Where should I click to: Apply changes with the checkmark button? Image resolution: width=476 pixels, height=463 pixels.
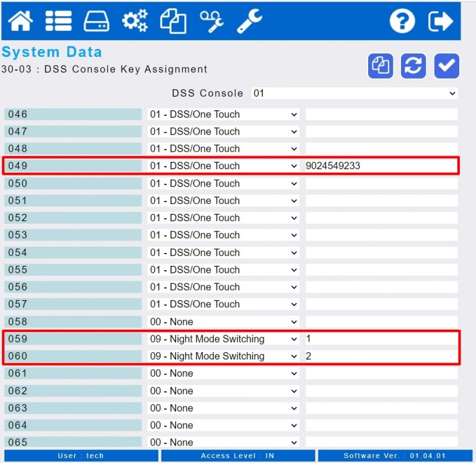pos(446,66)
